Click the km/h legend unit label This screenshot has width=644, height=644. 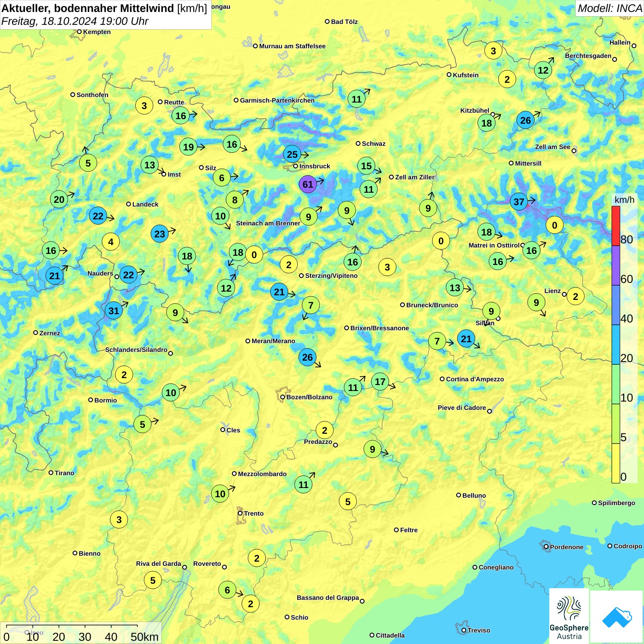point(624,200)
